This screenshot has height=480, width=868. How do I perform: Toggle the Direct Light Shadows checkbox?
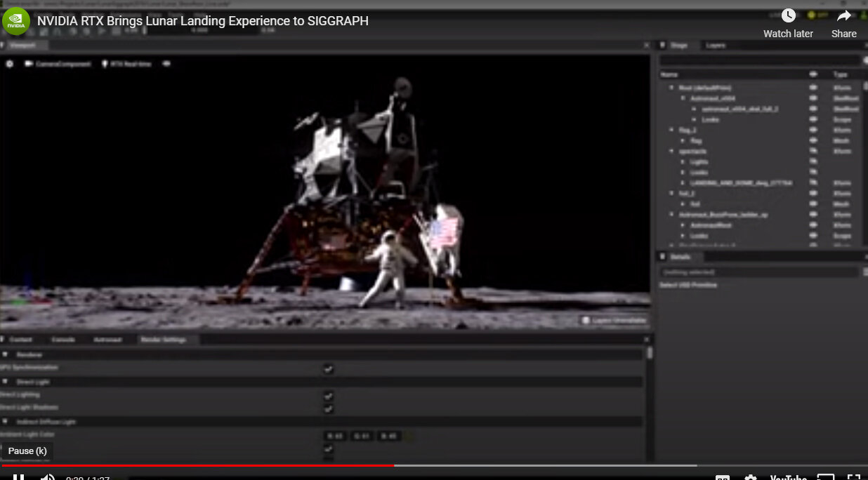point(328,408)
